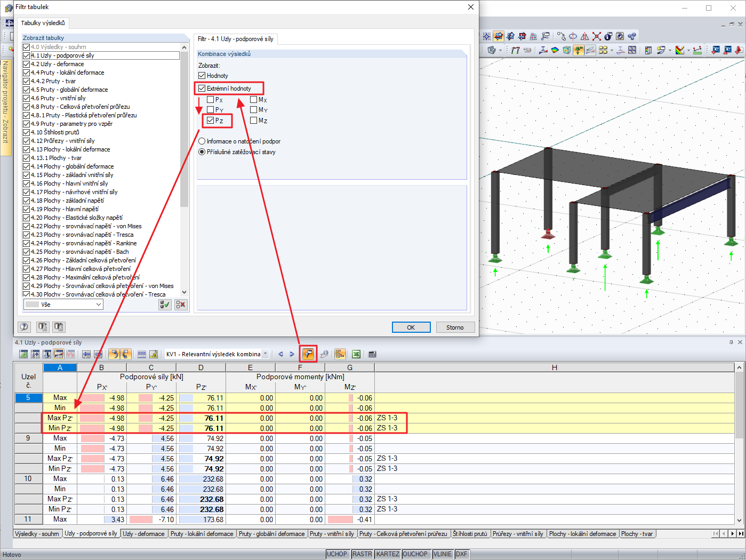Open the 'Vše' dropdown under the table list
Viewport: 746px width, 560px height.
[63, 305]
